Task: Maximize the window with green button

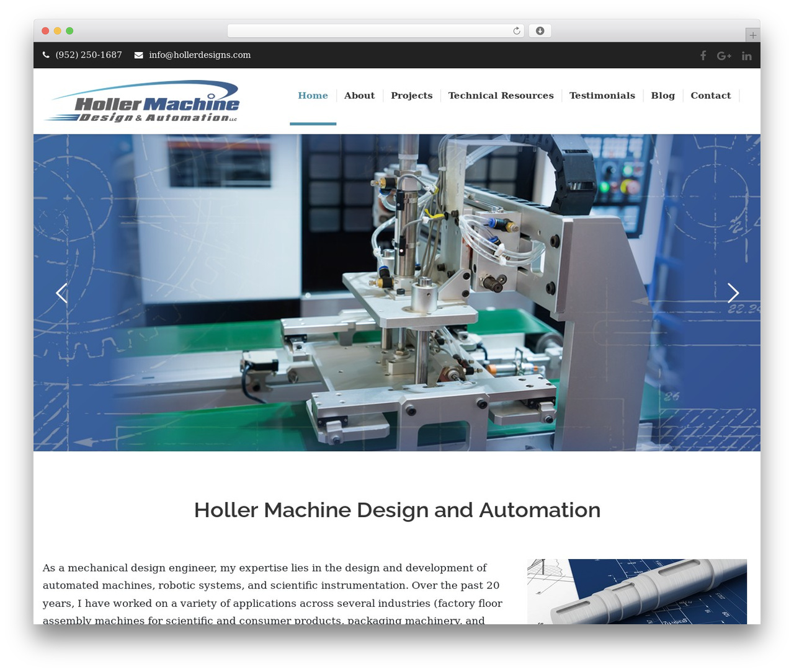Action: 69,31
